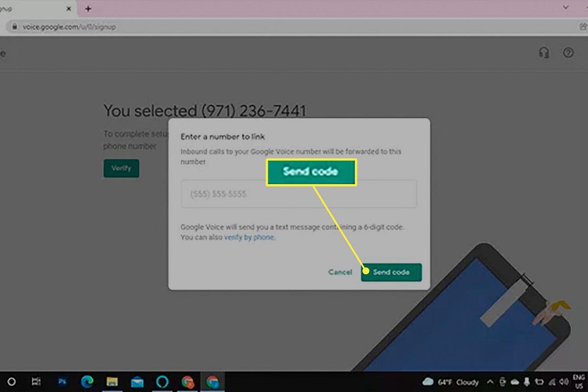Click the green Verify button

(x=121, y=168)
